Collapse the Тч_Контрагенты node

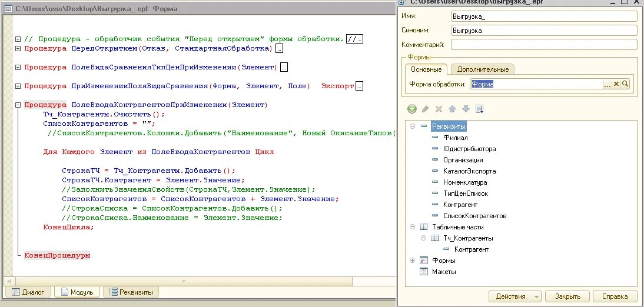(x=423, y=238)
